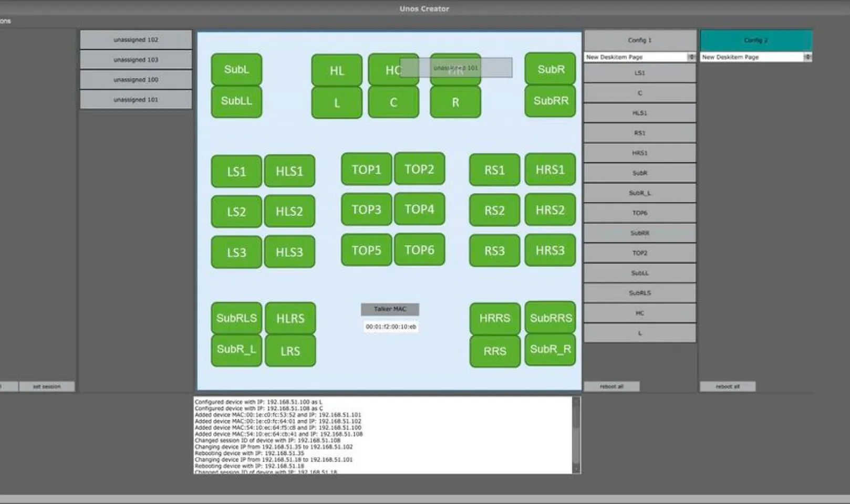Screen dimensions: 850x504
Task: Click the RS3 speaker tile
Action: pos(494,250)
